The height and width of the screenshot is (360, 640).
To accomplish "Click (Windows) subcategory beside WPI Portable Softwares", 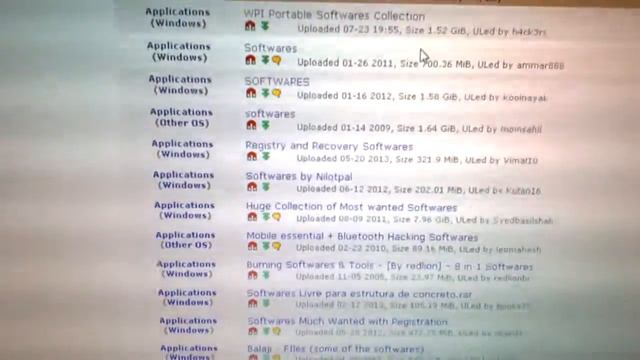I will (178, 23).
